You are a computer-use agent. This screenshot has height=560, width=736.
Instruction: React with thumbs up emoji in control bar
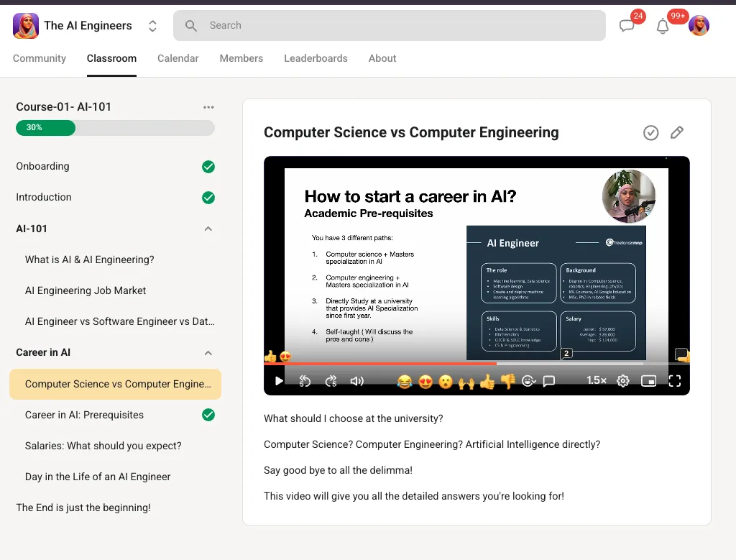click(487, 382)
